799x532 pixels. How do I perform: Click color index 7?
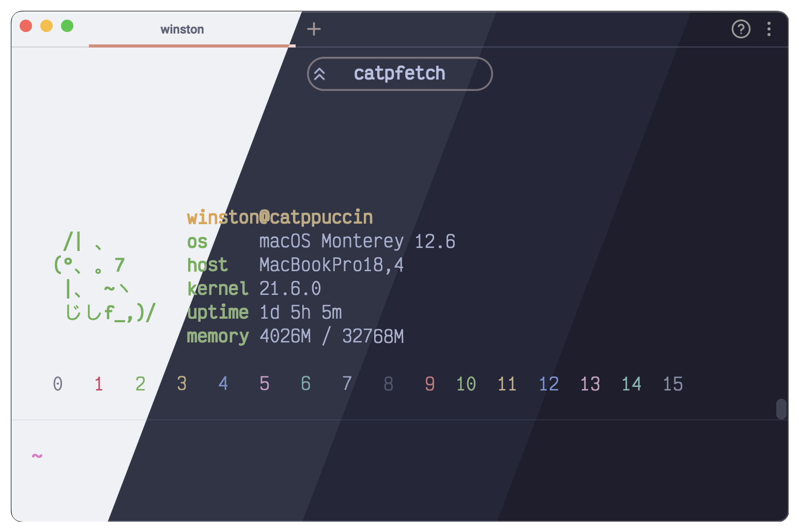tap(347, 384)
